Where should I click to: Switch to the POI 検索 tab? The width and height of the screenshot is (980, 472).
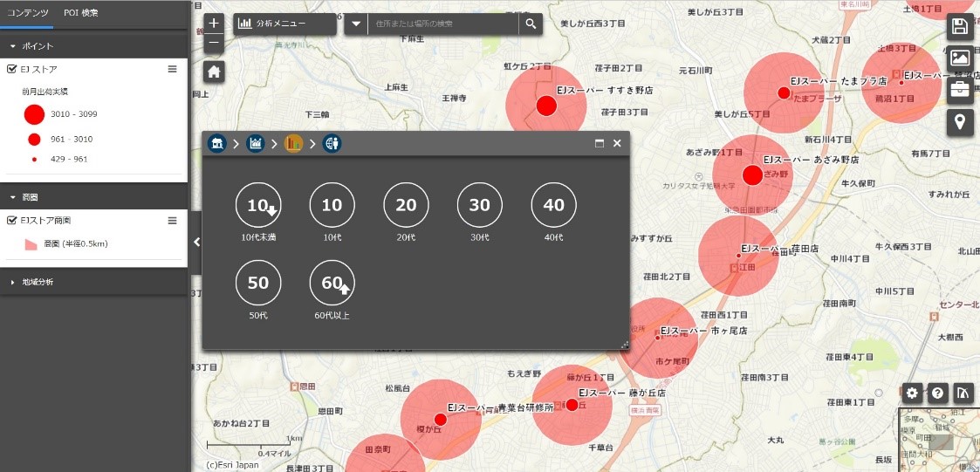pyautogui.click(x=81, y=13)
